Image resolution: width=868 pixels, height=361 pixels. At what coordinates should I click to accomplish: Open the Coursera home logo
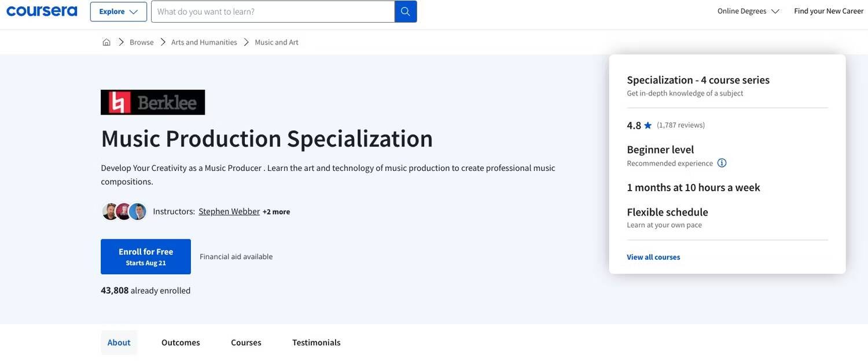[x=42, y=11]
